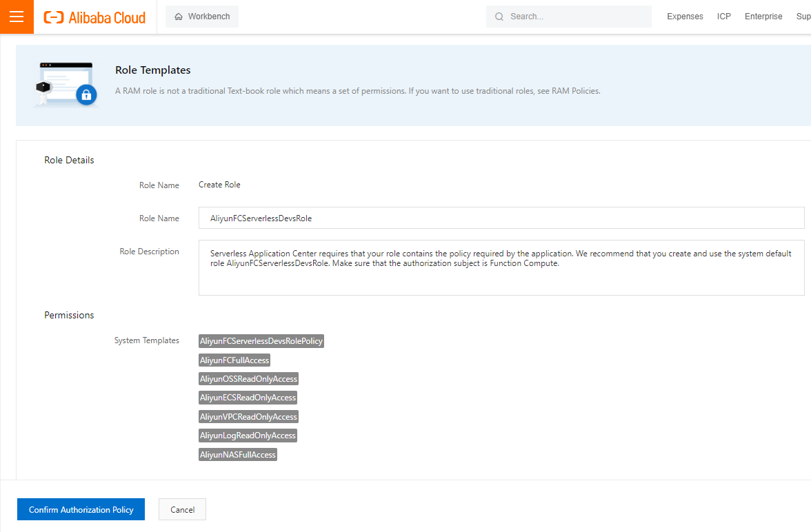
Task: Open the partially visible Support menu
Action: (803, 17)
